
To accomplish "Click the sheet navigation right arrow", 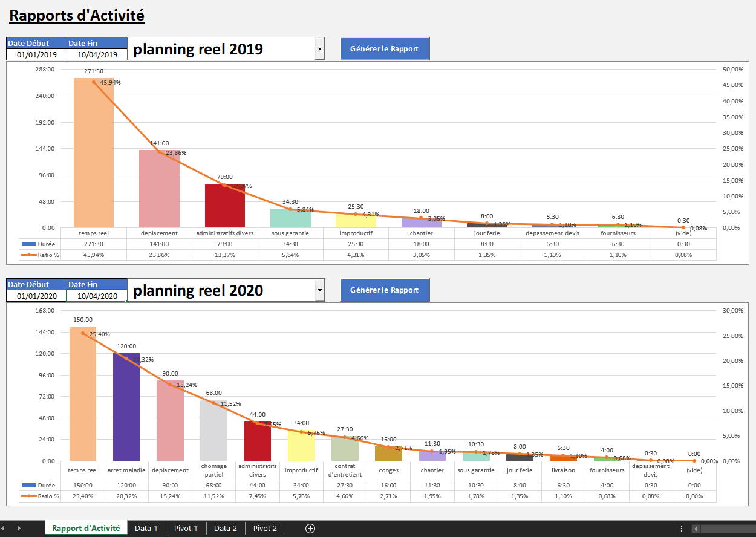I will pyautogui.click(x=19, y=528).
